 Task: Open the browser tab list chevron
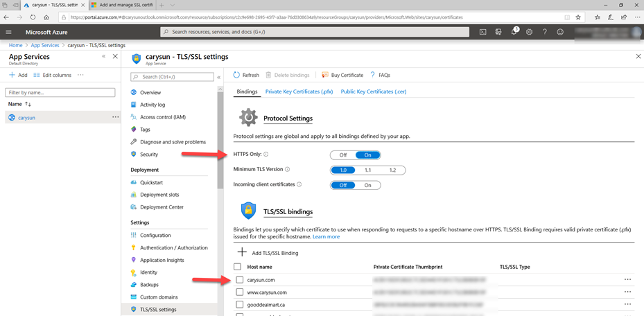pyautogui.click(x=172, y=6)
